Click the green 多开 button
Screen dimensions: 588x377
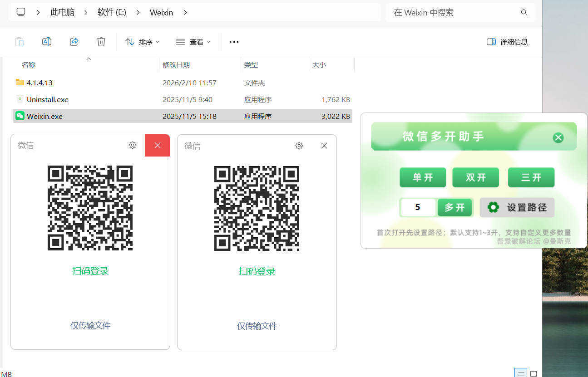[x=455, y=207]
